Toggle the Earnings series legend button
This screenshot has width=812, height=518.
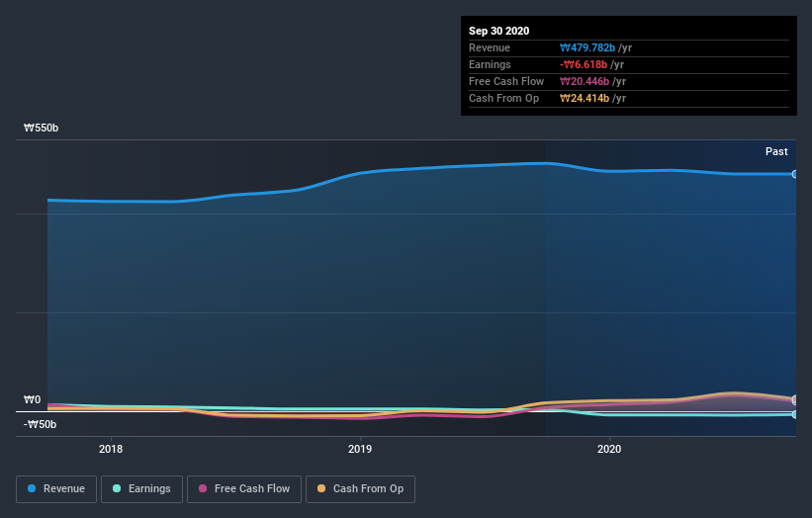pyautogui.click(x=141, y=489)
